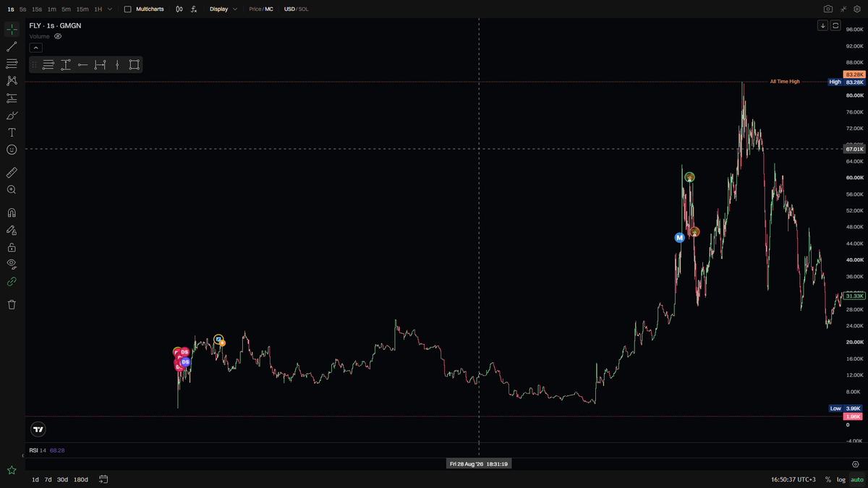Click the scroll-down arrow button near the price scale
Viewport: 868px width, 488px height.
(x=822, y=25)
